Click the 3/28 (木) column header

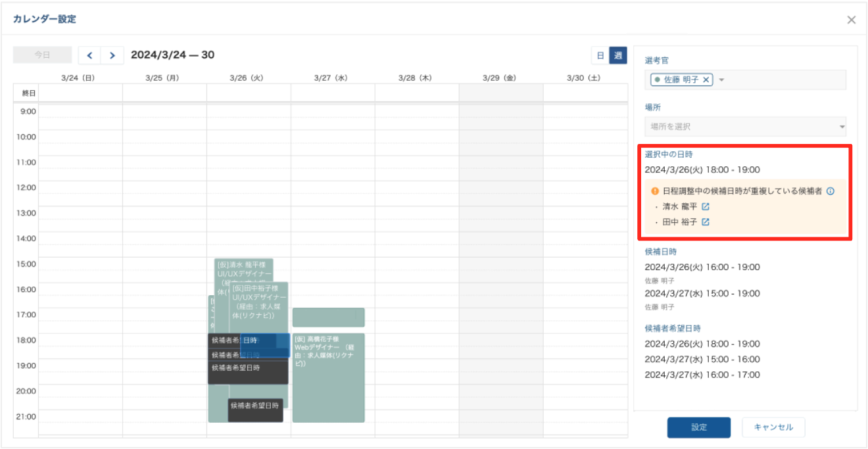point(415,78)
